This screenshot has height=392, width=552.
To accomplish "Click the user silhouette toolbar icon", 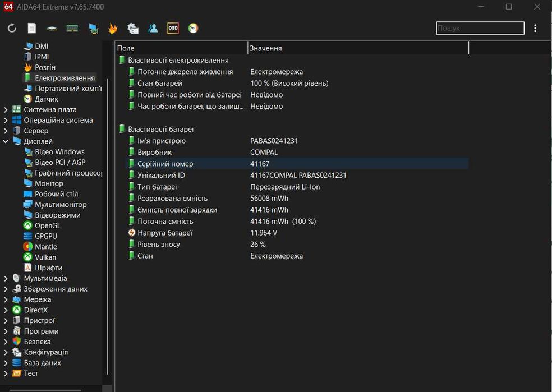I will (153, 29).
